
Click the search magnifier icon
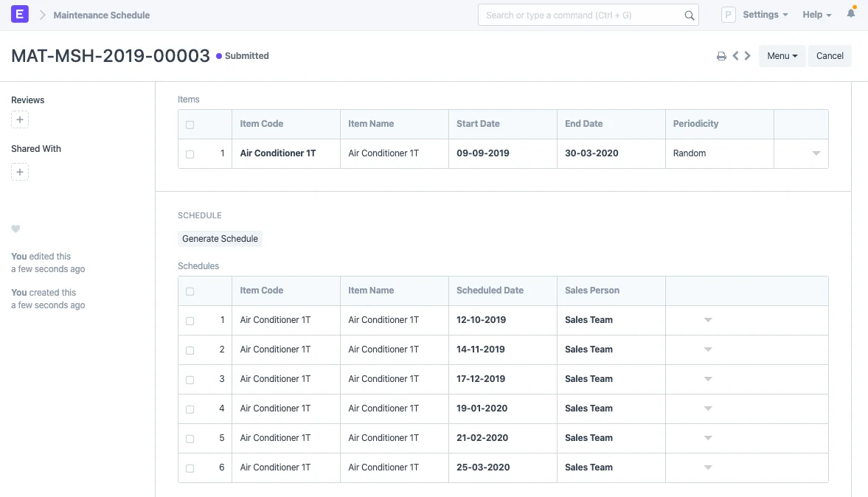pos(689,15)
